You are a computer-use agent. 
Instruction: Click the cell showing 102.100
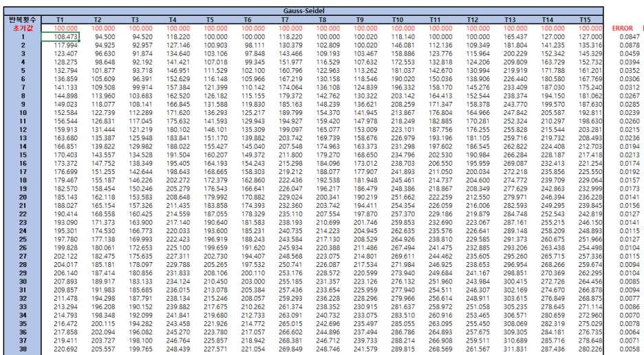pyautogui.click(x=247, y=71)
